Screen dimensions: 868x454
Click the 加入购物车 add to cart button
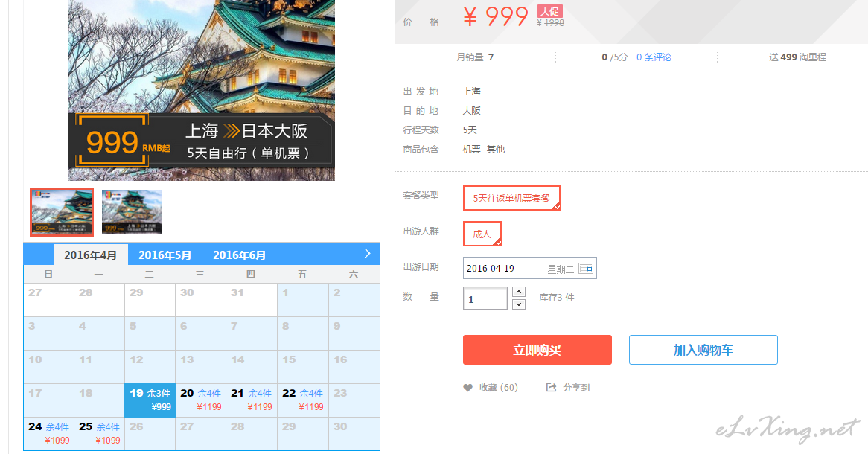click(703, 350)
